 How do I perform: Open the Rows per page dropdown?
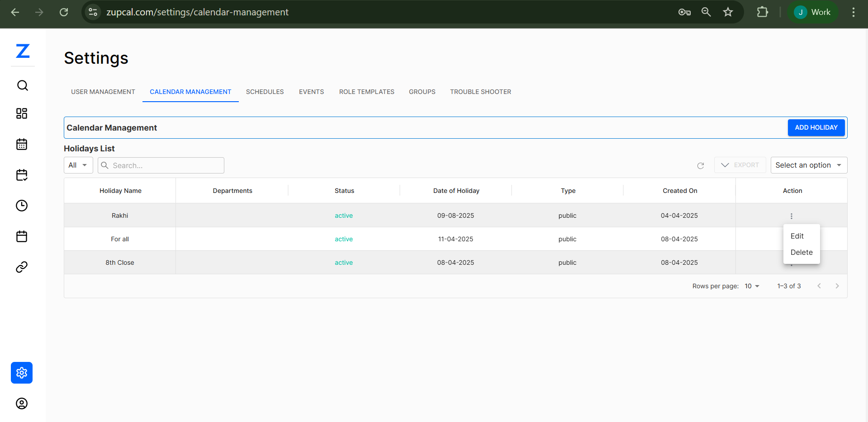(751, 286)
